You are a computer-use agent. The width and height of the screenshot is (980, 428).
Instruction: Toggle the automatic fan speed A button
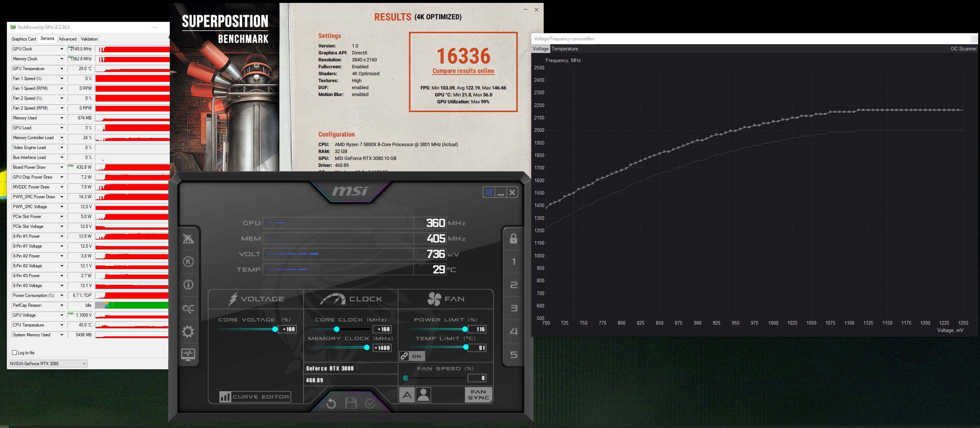[x=406, y=395]
